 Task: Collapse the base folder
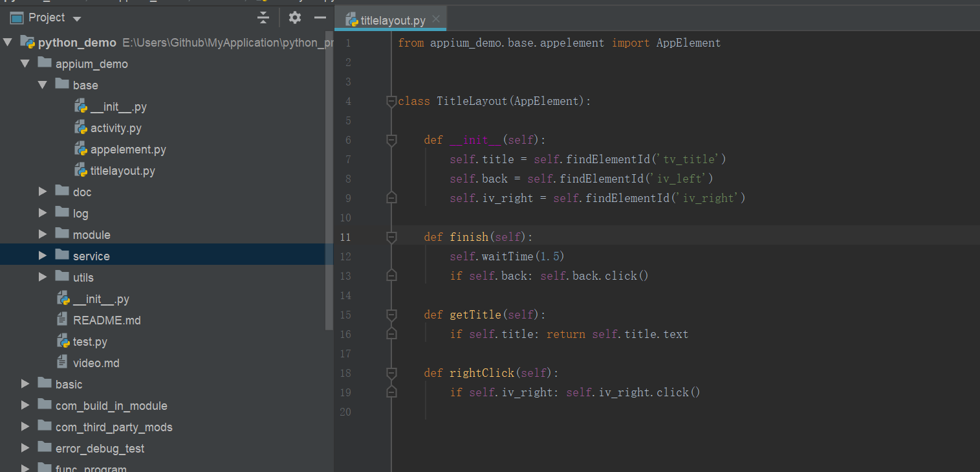point(42,84)
